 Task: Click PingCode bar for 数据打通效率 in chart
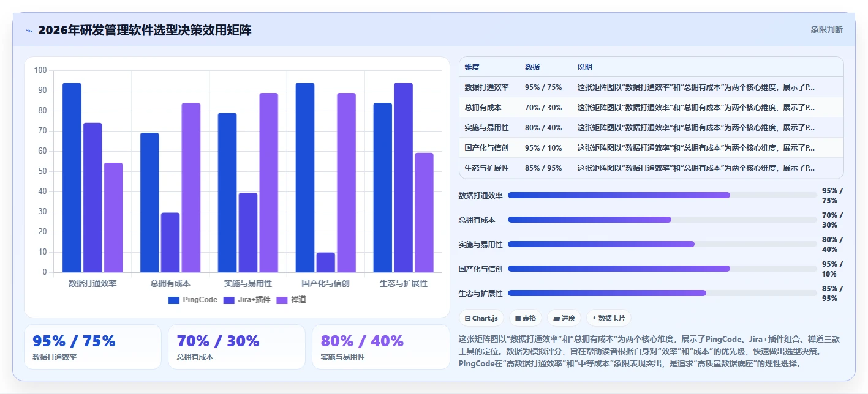72,177
